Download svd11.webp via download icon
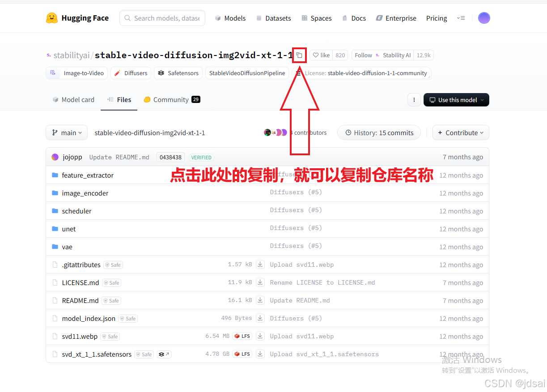This screenshot has width=547, height=392. click(260, 336)
